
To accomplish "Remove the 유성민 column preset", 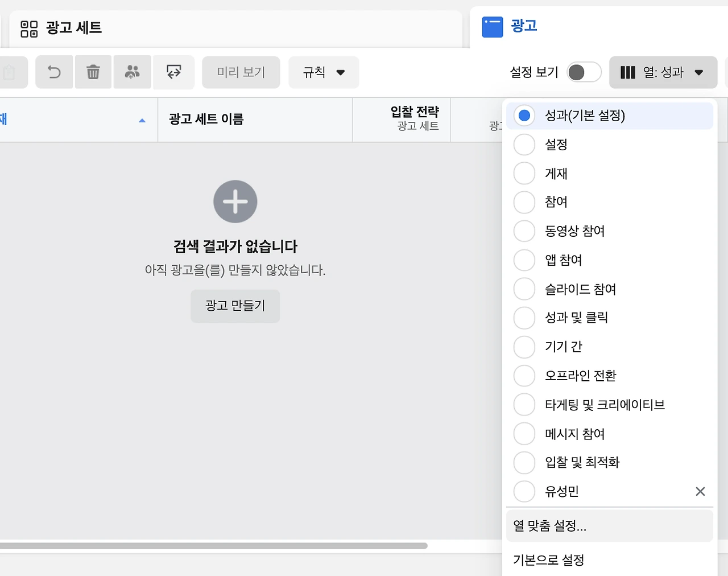I will pos(700,491).
